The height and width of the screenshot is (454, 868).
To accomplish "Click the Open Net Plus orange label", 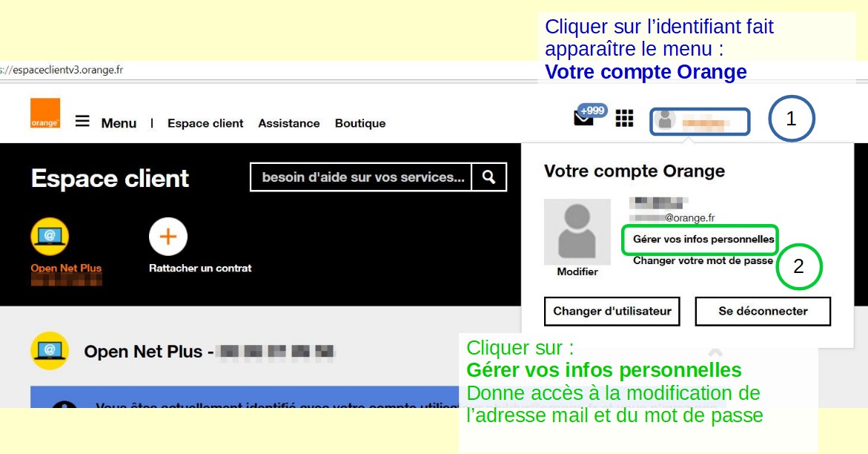I will coord(67,269).
